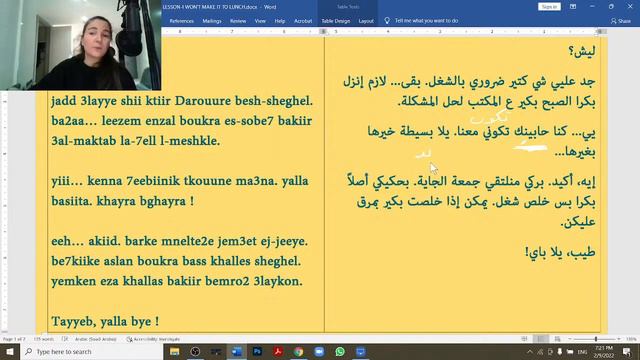Click page count indicator in status bar

[x=14, y=339]
